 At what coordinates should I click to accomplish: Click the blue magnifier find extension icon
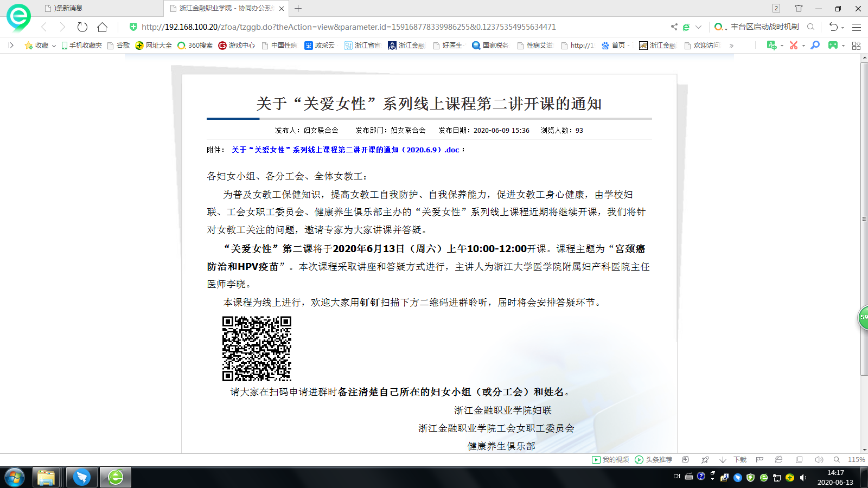[815, 46]
